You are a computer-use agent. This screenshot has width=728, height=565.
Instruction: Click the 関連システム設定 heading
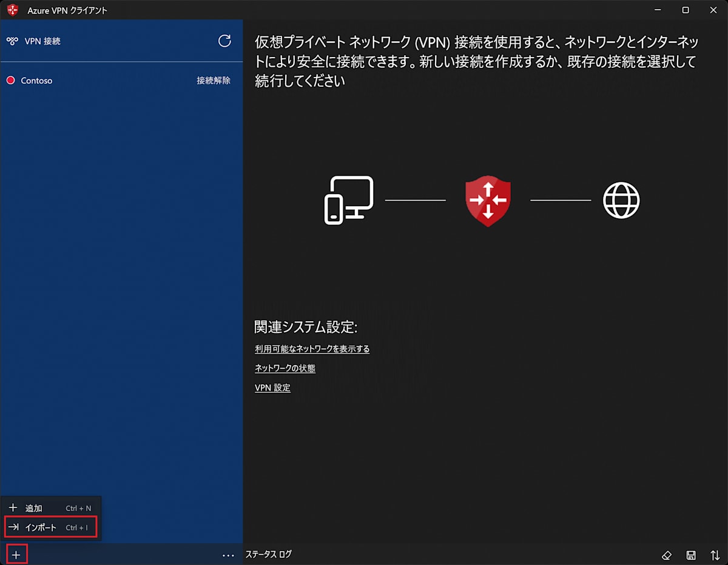306,327
